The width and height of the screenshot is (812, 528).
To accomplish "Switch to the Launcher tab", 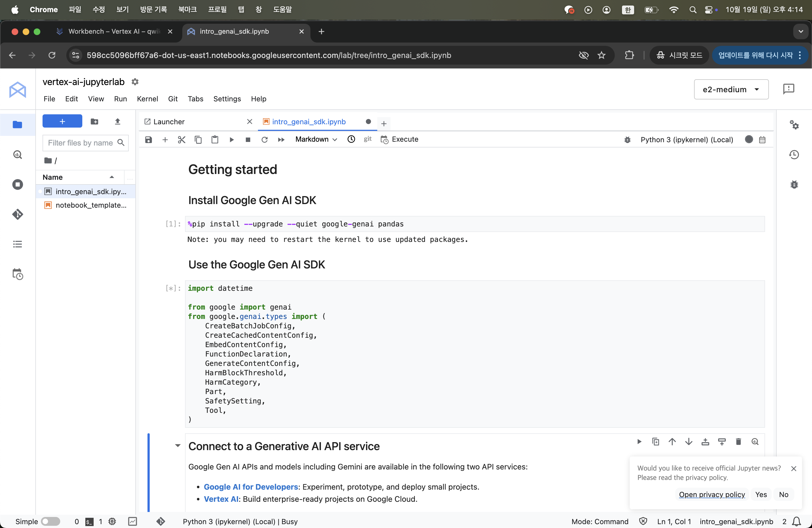I will [x=169, y=122].
